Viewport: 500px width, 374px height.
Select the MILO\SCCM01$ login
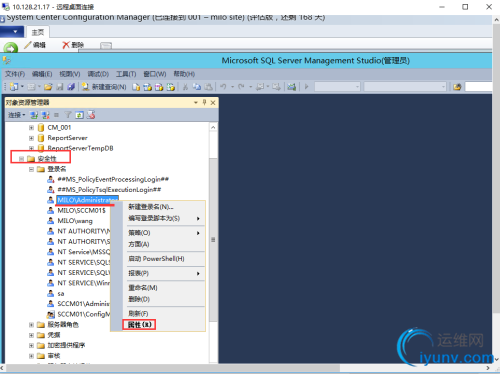coord(81,211)
